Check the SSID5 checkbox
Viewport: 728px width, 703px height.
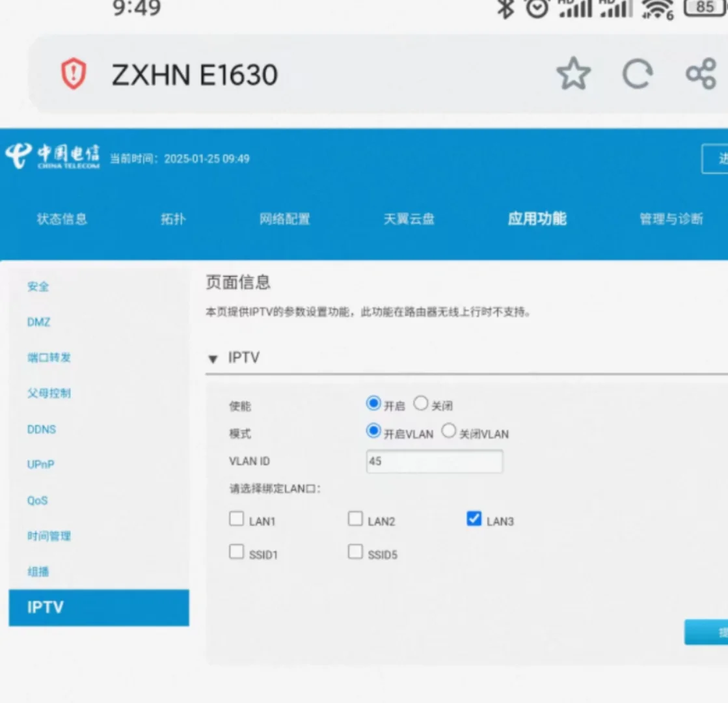tap(355, 551)
